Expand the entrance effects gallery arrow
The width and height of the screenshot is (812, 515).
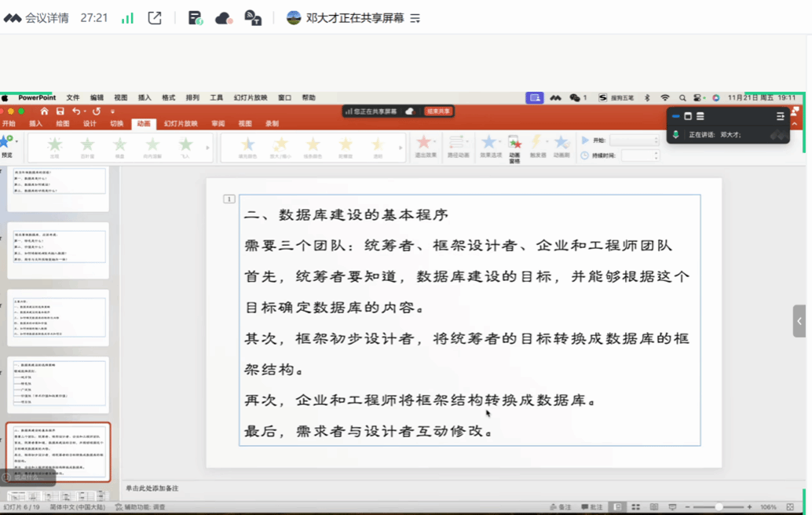coord(208,148)
